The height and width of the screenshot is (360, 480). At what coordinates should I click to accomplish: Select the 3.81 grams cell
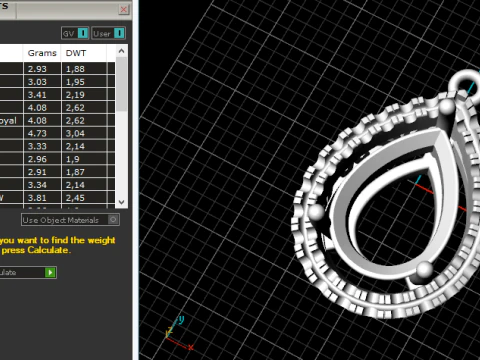point(42,198)
